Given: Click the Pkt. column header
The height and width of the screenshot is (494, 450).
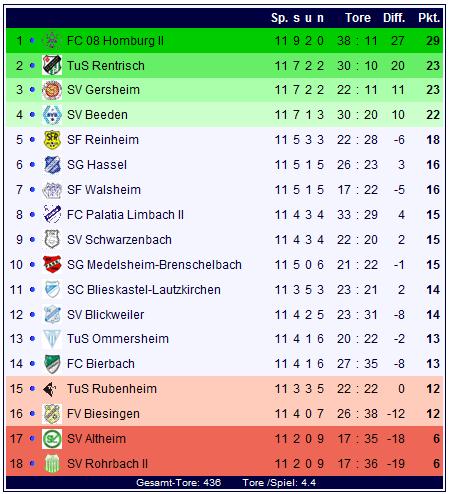Looking at the screenshot, I should pos(429,18).
